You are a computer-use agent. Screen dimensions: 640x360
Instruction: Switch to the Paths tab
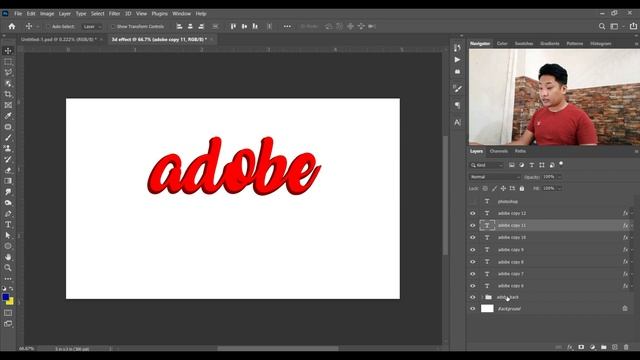tap(520, 151)
